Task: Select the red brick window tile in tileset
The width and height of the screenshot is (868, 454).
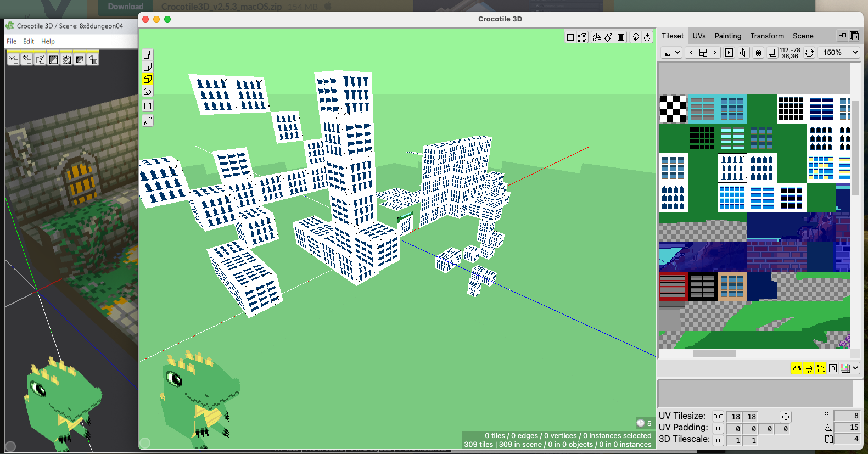Action: tap(673, 287)
